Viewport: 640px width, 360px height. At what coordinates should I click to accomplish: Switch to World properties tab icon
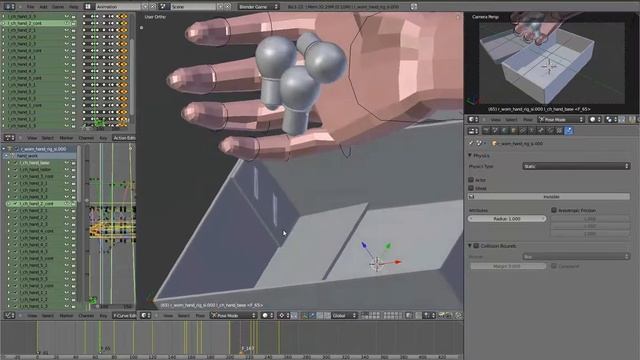point(504,131)
